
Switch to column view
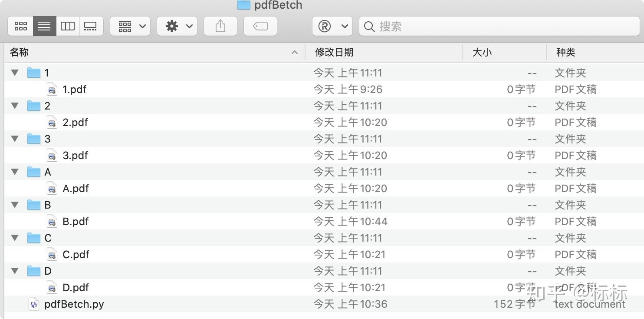(x=68, y=27)
